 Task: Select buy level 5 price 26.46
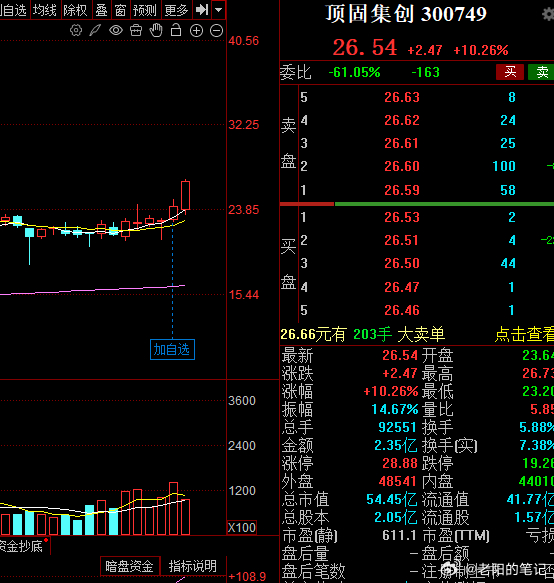tap(402, 310)
